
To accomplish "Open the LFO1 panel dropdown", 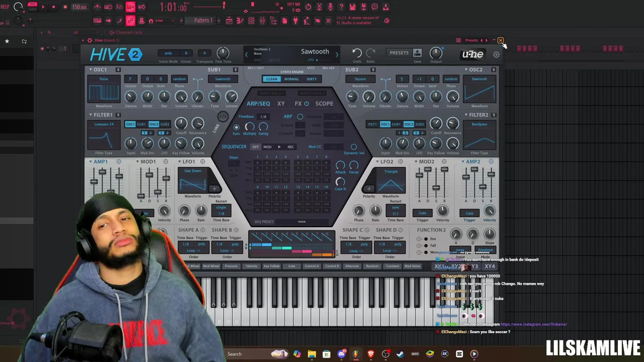I will 180,162.
